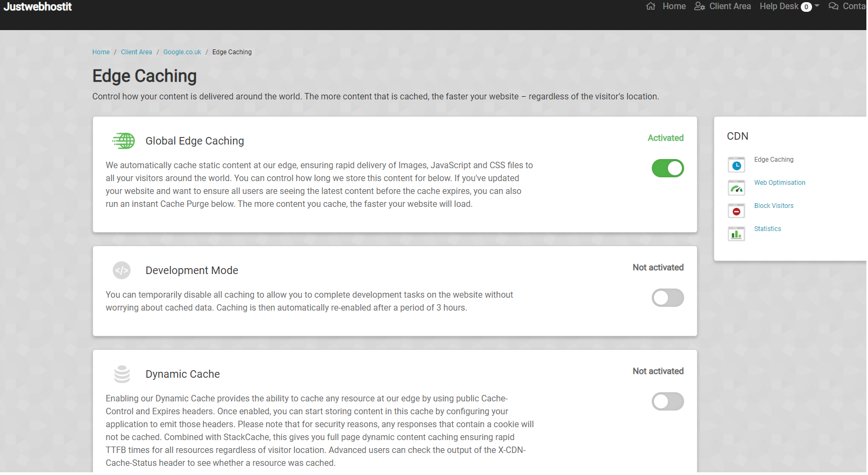Viewport: 868px width, 475px height.
Task: Click the Justwebhostit logo
Action: coord(38,7)
